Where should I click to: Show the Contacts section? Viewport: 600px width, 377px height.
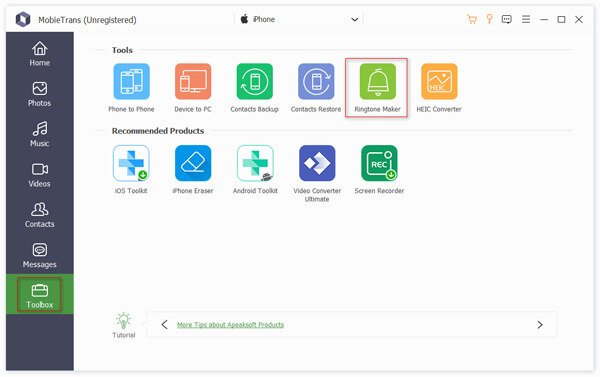click(40, 215)
